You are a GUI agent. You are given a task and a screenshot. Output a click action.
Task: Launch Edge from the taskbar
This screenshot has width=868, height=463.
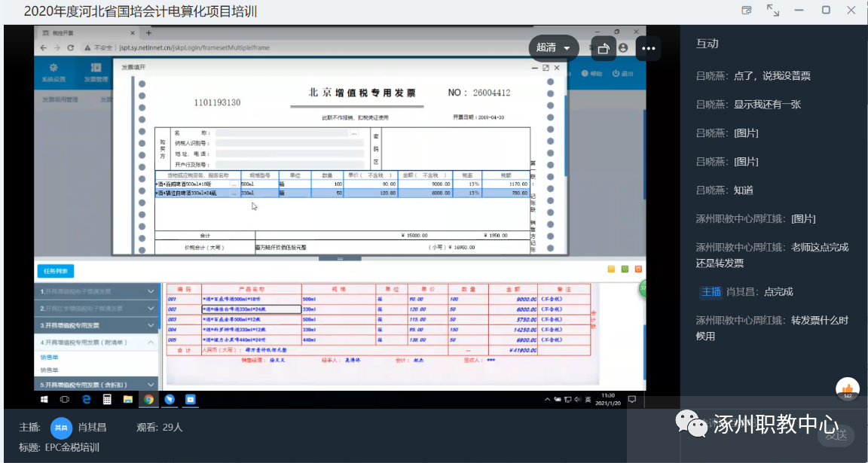tap(87, 399)
